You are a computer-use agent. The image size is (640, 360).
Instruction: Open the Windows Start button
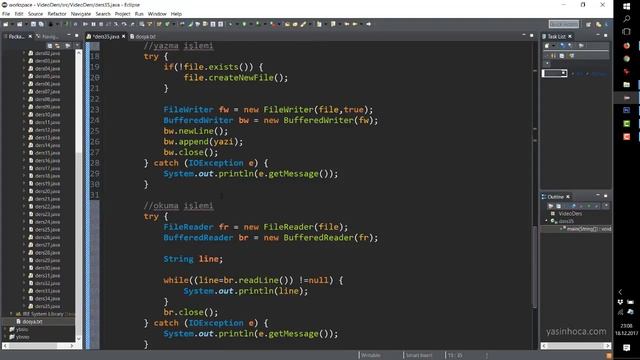(x=627, y=6)
